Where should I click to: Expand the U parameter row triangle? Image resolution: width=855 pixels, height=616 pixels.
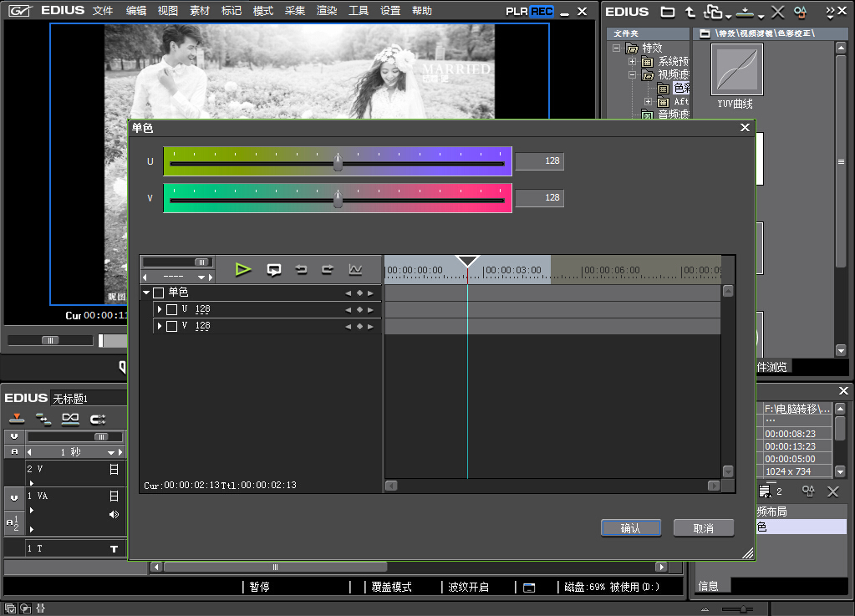click(160, 309)
